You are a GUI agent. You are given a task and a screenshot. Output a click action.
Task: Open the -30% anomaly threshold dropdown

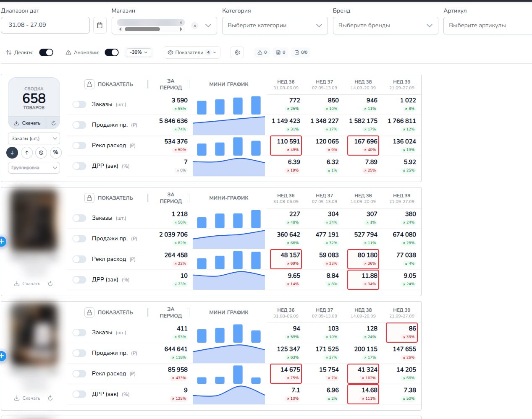(x=139, y=52)
